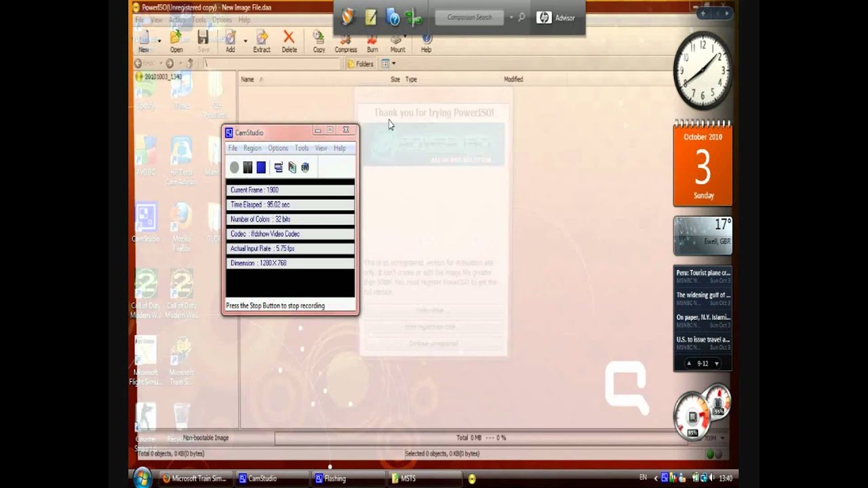Click the calendar gadget showing October 3
868x488 pixels.
point(703,163)
